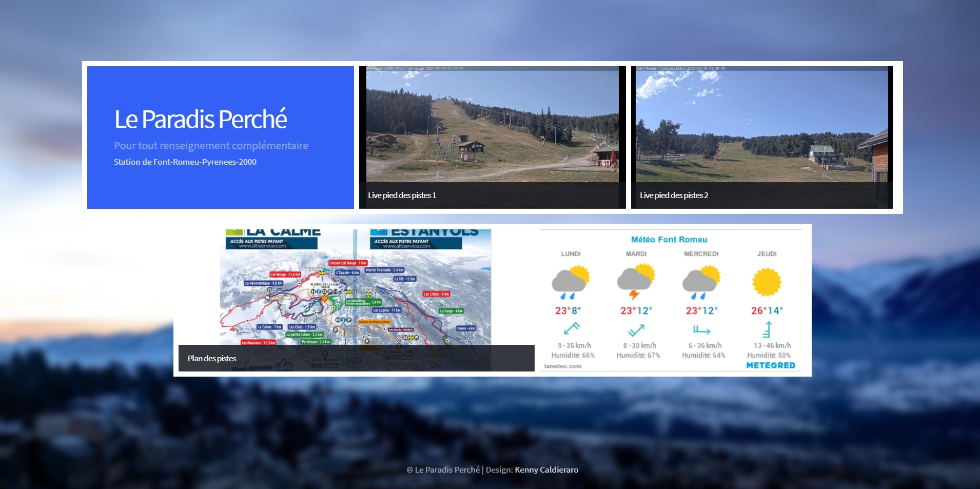Select 'Pour tout renseignement complémentaire' text
The height and width of the screenshot is (489, 980).
tap(211, 146)
